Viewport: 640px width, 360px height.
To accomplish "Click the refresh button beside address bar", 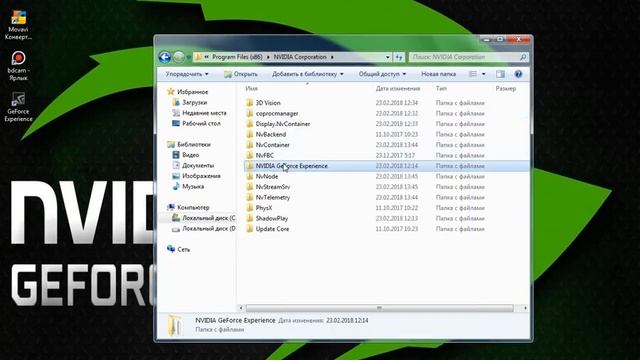I will pos(399,57).
